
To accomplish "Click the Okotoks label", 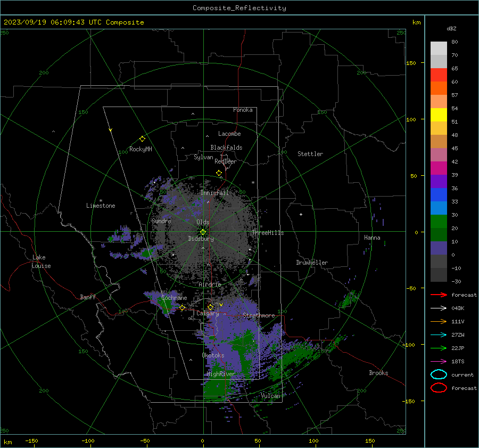I will tap(213, 355).
